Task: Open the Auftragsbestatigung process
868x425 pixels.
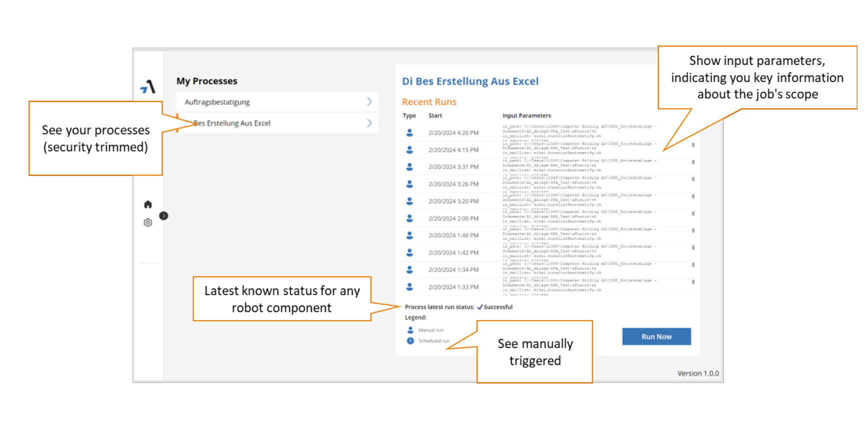Action: coord(277,101)
